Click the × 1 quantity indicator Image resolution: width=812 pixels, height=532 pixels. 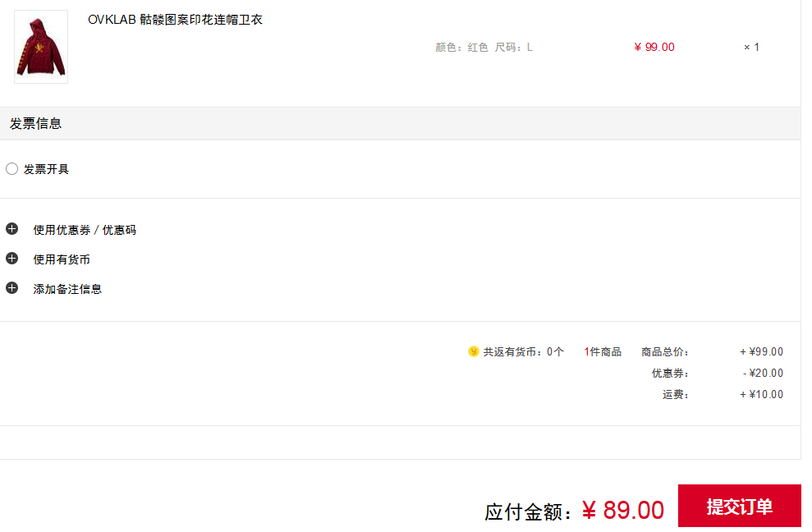(x=751, y=47)
